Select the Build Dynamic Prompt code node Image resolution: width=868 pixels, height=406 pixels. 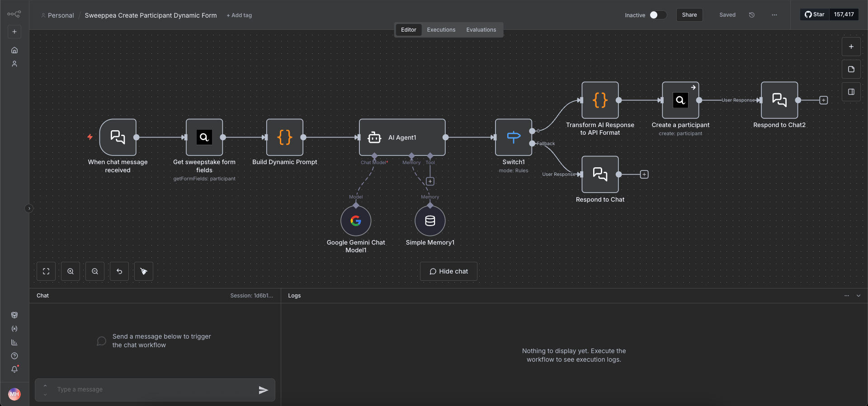[x=285, y=137]
